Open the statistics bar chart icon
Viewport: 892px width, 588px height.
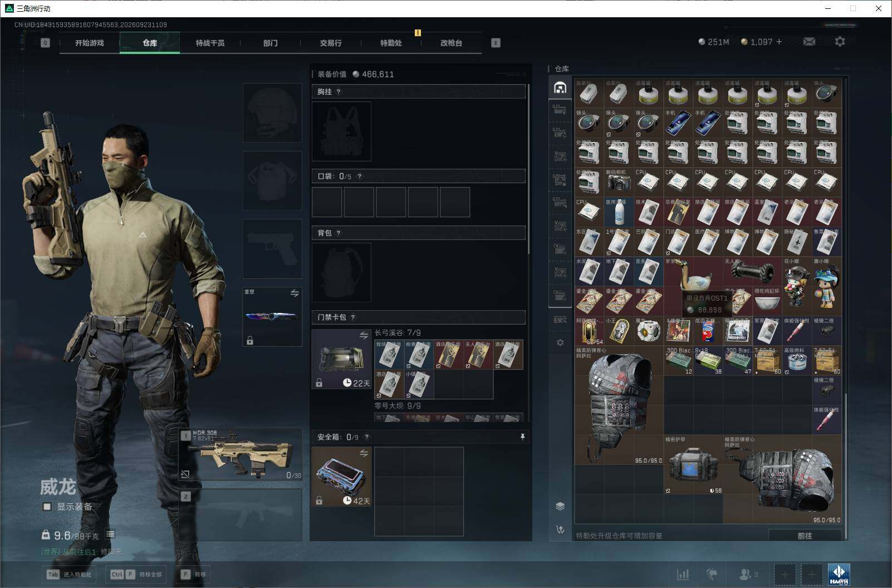683,574
